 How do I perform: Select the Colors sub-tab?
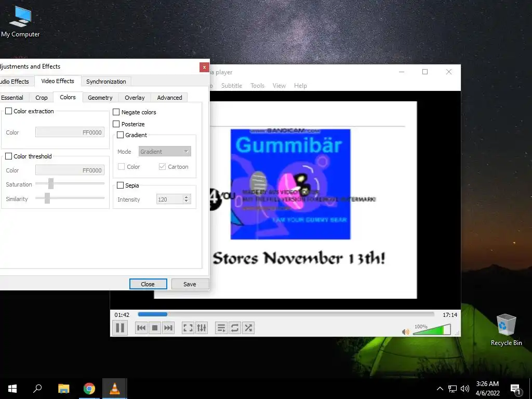[x=68, y=97]
